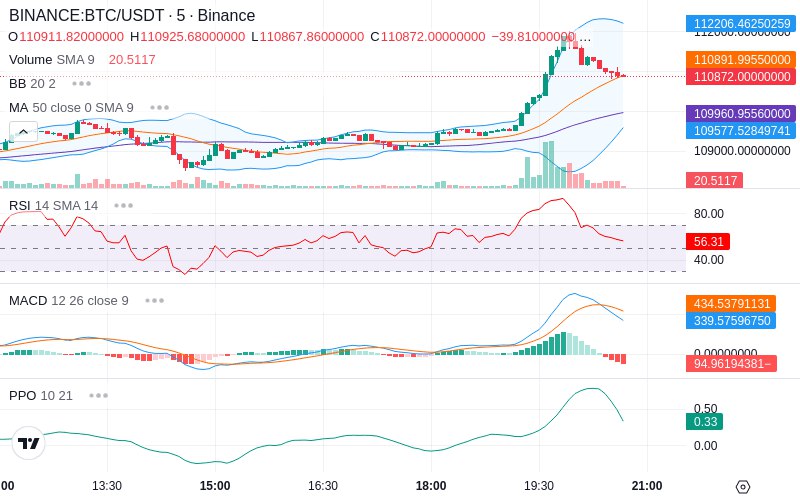Open the TradingView logo link

[29, 443]
